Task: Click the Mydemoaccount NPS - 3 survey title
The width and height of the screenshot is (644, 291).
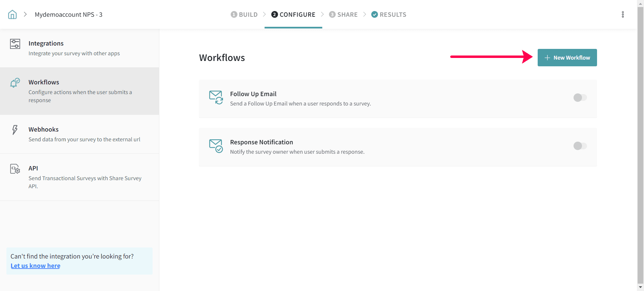Action: tap(68, 14)
